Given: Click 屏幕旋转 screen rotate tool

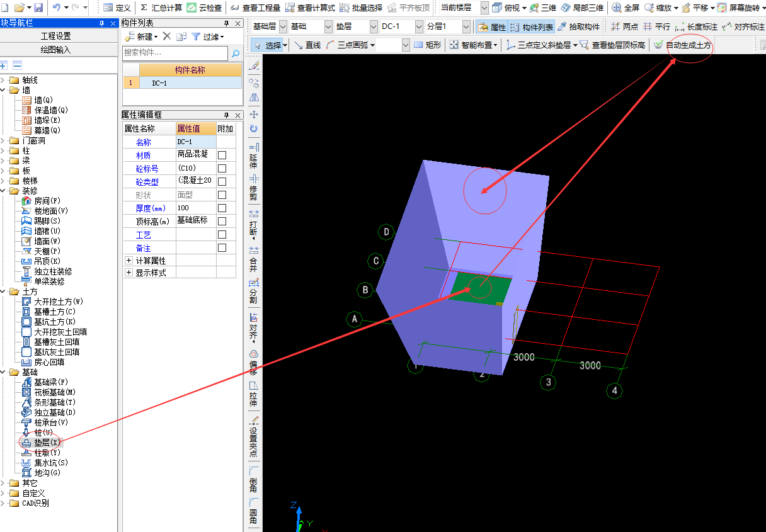Looking at the screenshot, I should [x=738, y=8].
